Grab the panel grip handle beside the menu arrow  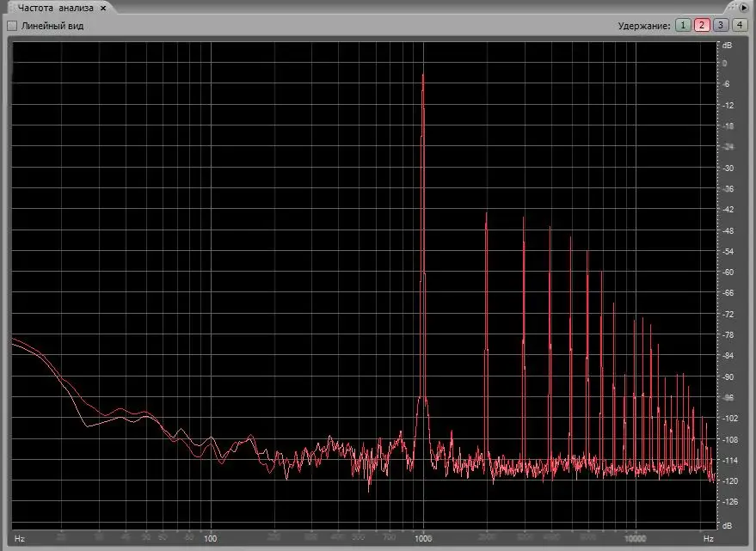pos(733,7)
